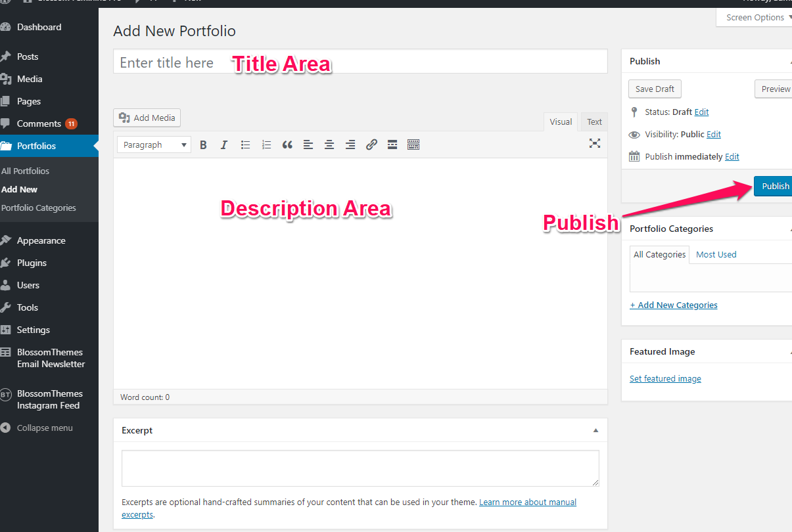Image resolution: width=792 pixels, height=532 pixels.
Task: Align text center
Action: (329, 144)
